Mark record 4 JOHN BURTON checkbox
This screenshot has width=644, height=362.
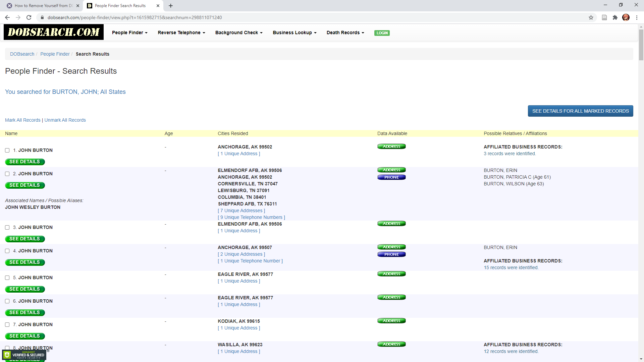(x=7, y=251)
